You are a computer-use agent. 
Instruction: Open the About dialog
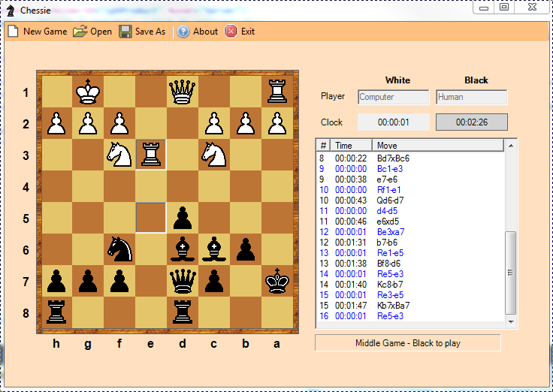click(198, 32)
